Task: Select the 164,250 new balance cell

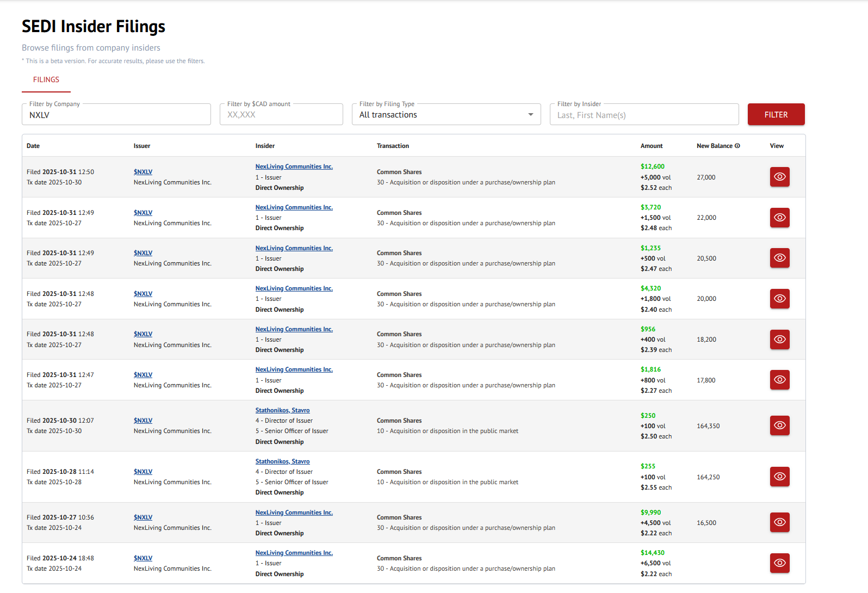Action: tap(708, 477)
